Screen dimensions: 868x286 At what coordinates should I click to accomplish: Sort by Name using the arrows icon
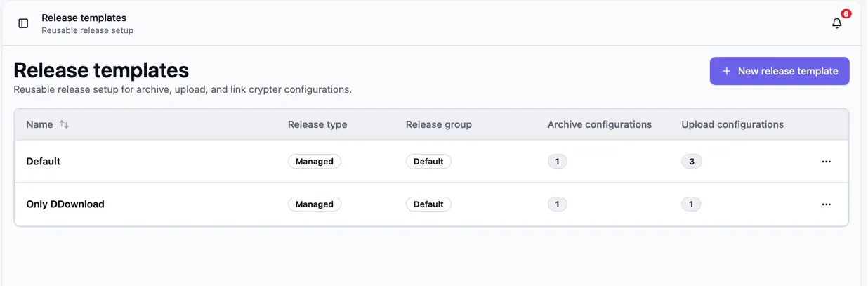pos(64,124)
